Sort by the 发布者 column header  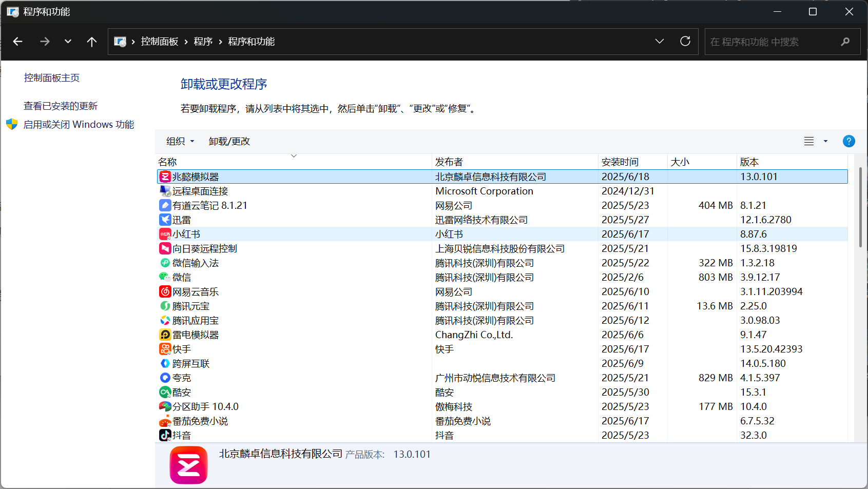click(x=515, y=162)
